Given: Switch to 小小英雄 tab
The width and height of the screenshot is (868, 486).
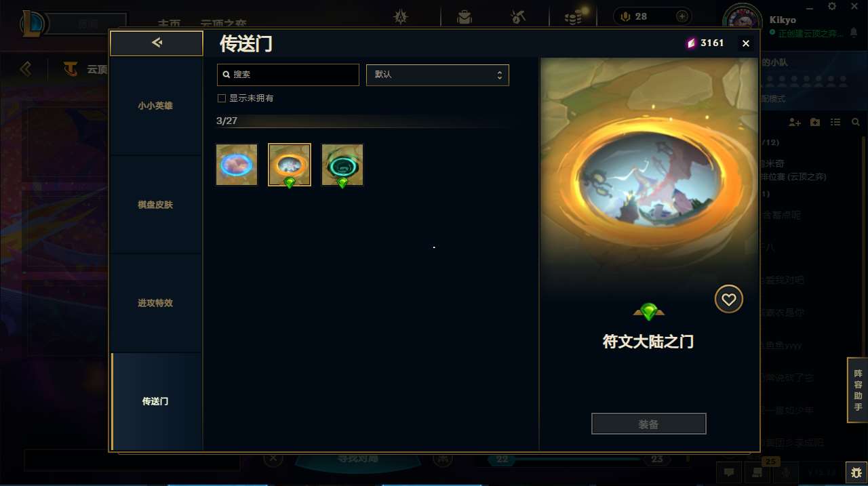Looking at the screenshot, I should (x=156, y=106).
